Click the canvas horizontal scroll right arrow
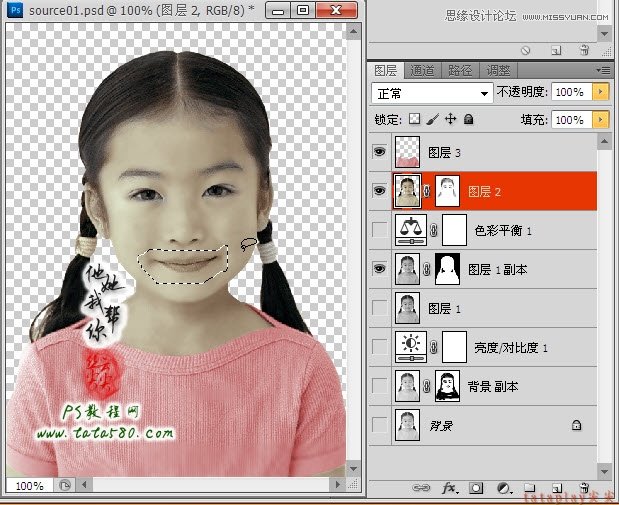The width and height of the screenshot is (619, 505). coord(337,484)
